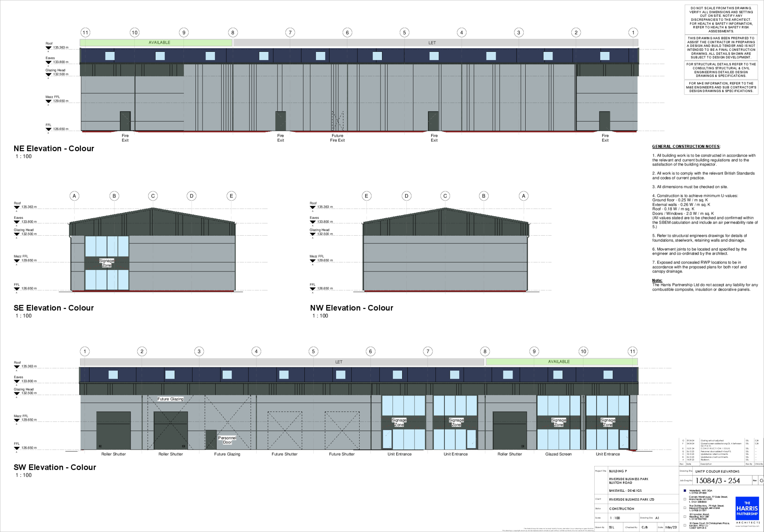
Task: Click FFL 126.650 m level on NE Elevation
Action: [x=57, y=128]
